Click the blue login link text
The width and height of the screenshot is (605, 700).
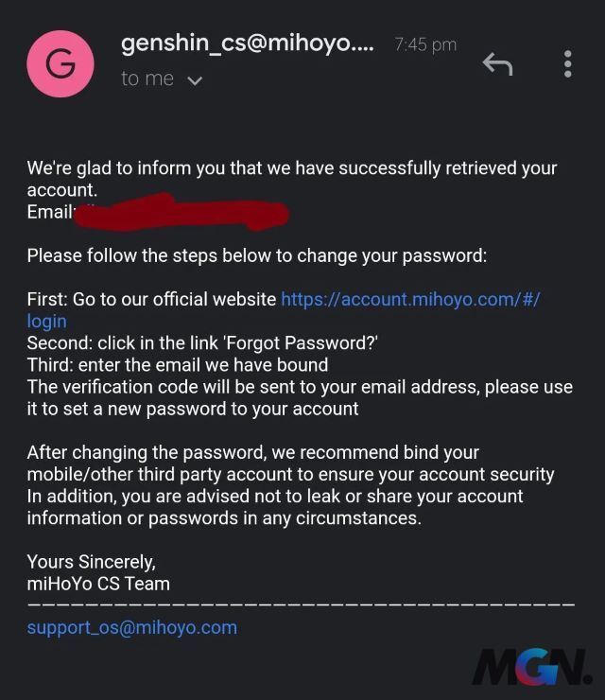click(47, 322)
